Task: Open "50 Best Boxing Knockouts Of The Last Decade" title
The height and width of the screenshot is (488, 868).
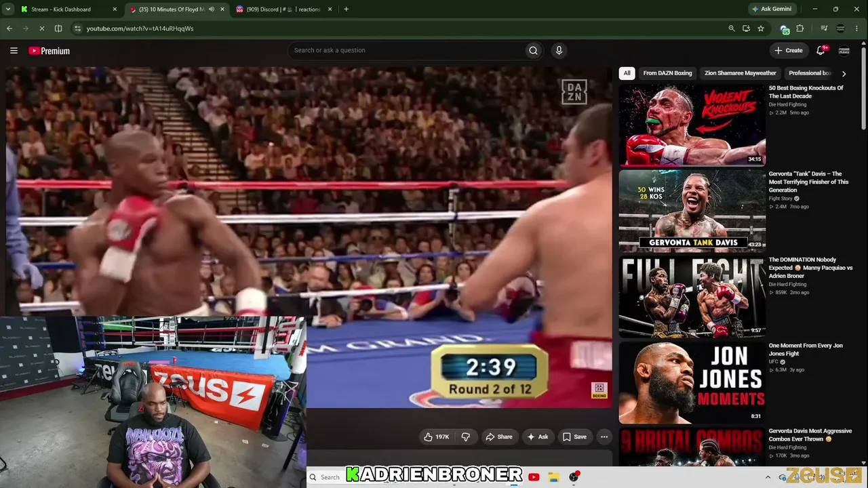Action: (806, 92)
